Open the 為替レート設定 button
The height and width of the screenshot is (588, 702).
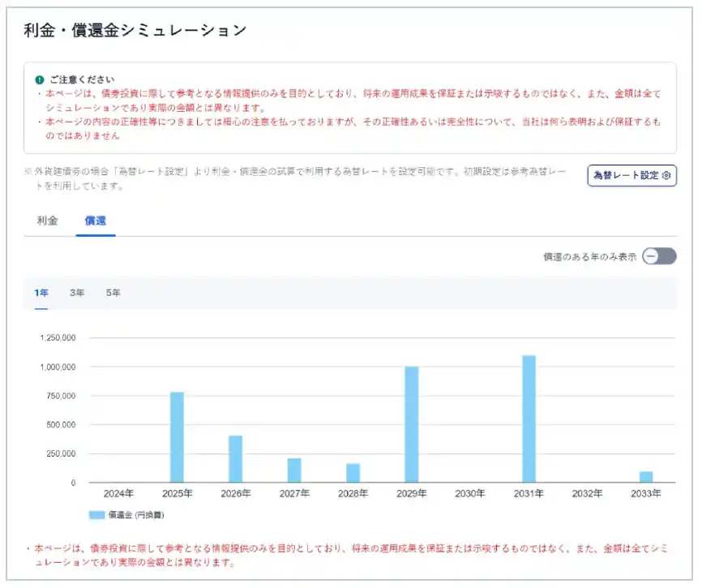631,176
